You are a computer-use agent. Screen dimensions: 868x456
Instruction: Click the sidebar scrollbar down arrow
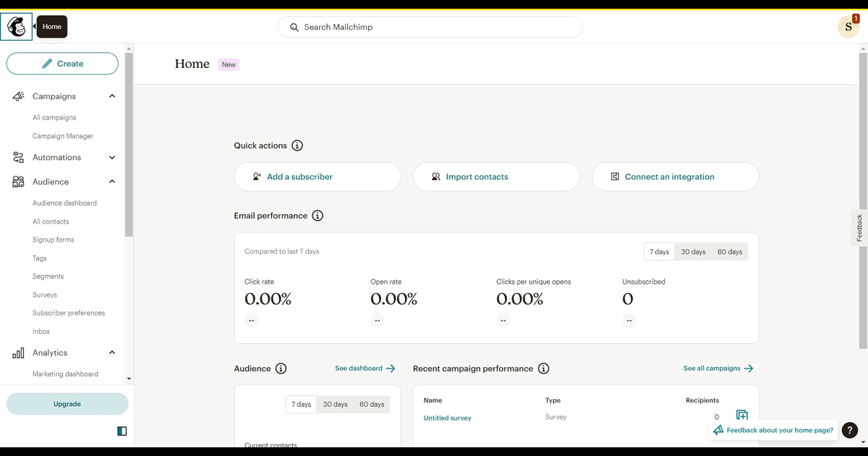point(129,379)
